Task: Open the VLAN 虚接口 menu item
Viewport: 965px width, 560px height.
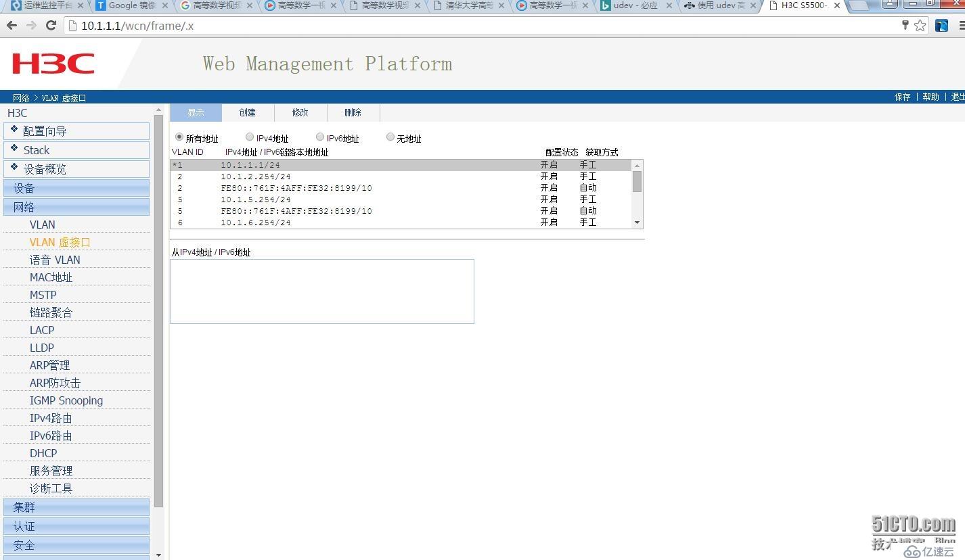Action: 60,242
